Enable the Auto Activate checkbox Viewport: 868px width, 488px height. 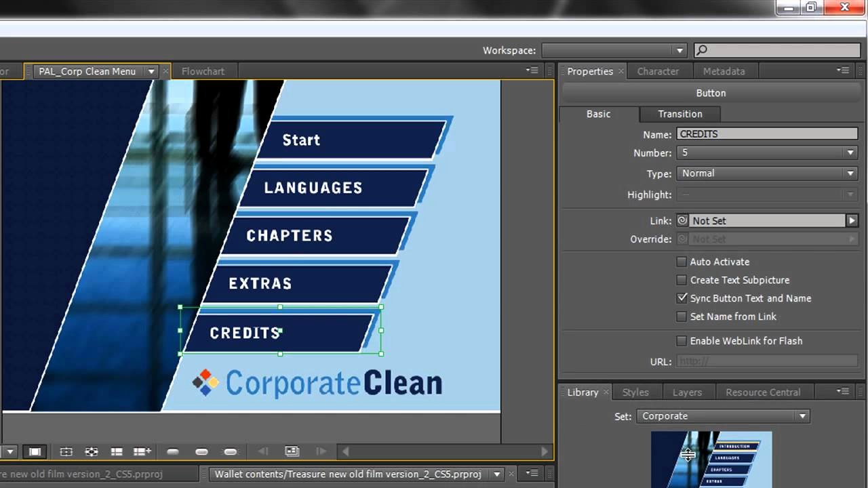coord(682,262)
